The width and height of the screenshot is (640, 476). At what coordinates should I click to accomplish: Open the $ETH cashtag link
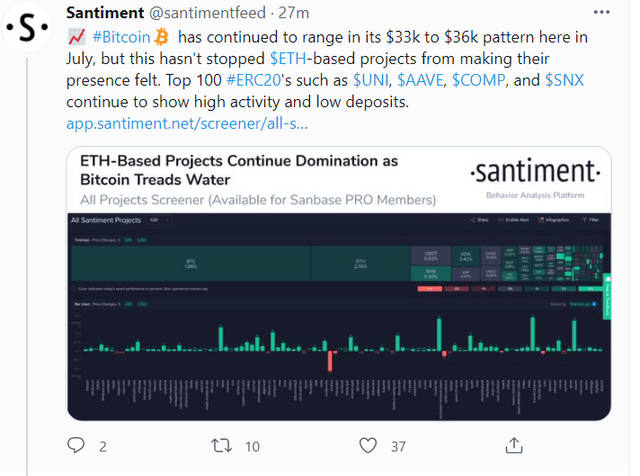[x=289, y=60]
